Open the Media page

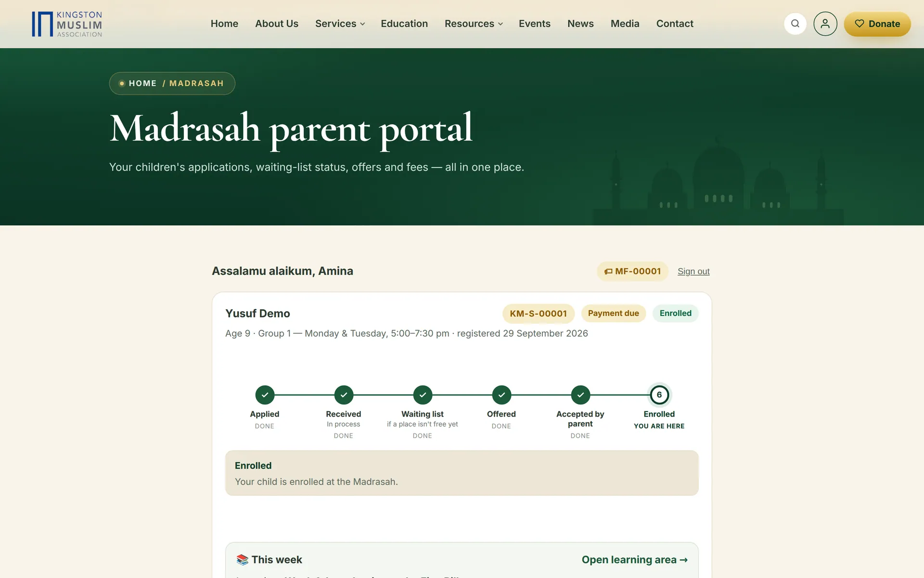tap(625, 24)
